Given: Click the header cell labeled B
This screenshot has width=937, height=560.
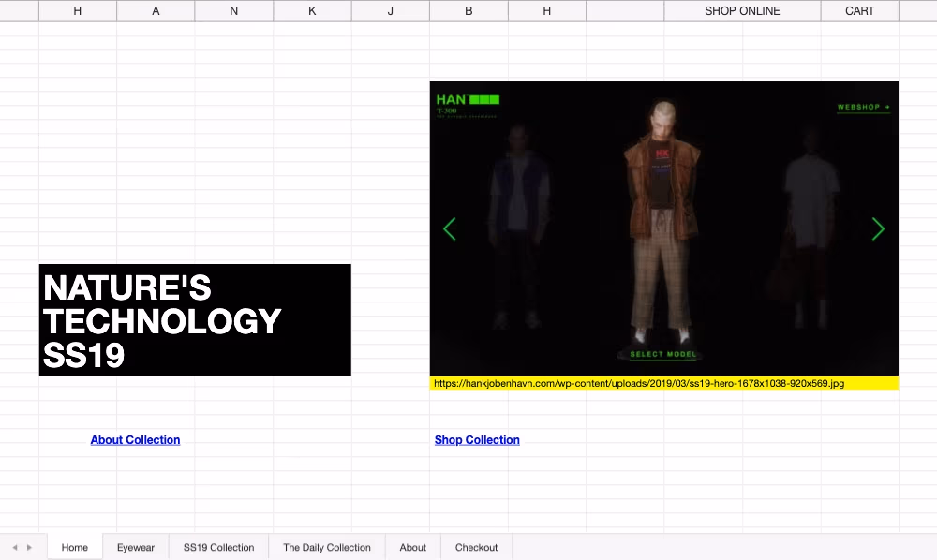Looking at the screenshot, I should coord(468,10).
